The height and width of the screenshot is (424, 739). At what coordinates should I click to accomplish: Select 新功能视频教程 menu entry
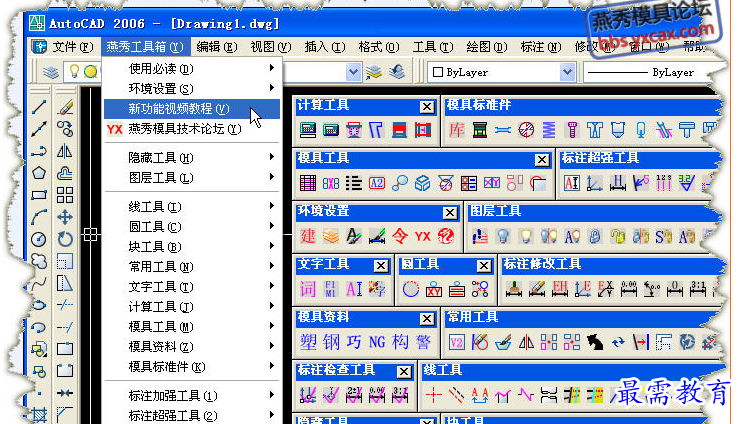[192, 109]
